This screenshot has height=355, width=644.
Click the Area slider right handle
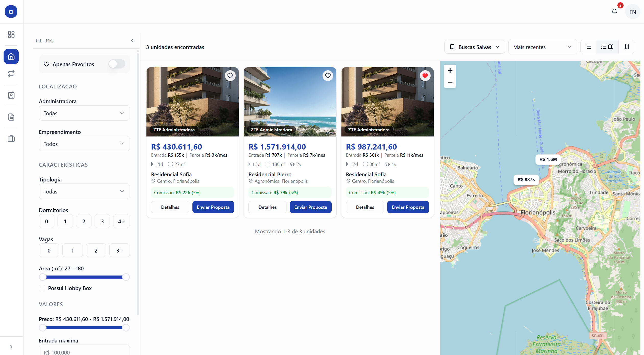pyautogui.click(x=126, y=277)
